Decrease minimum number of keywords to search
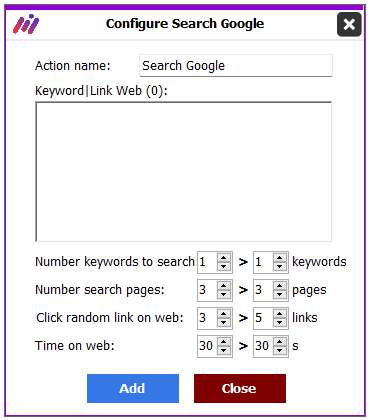Screen dimensions: 370x420 [224, 266]
